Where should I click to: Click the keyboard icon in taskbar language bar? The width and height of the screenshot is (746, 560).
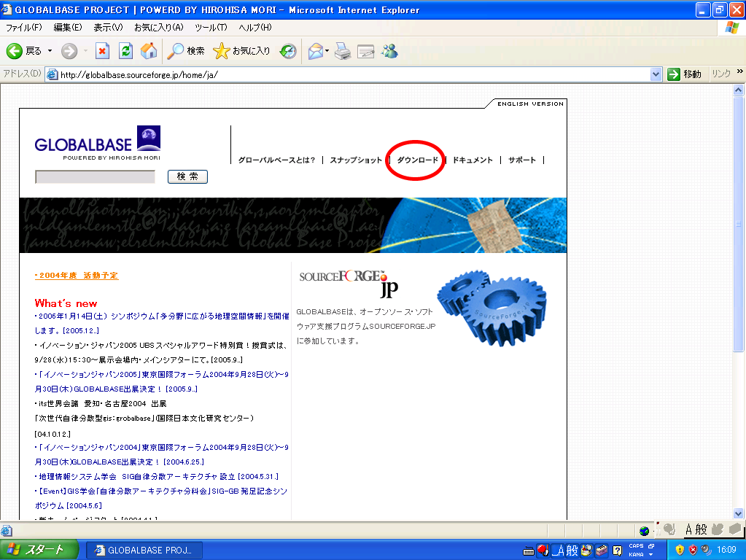(528, 551)
